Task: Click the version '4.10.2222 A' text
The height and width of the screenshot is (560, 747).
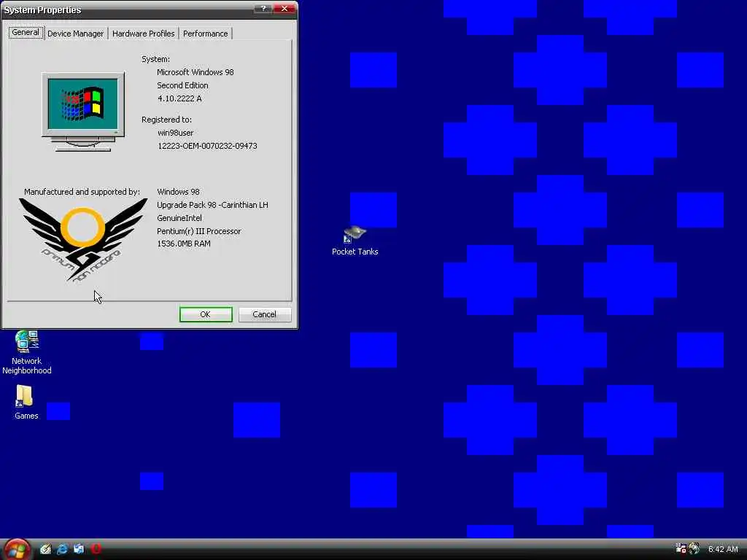Action: 179,98
